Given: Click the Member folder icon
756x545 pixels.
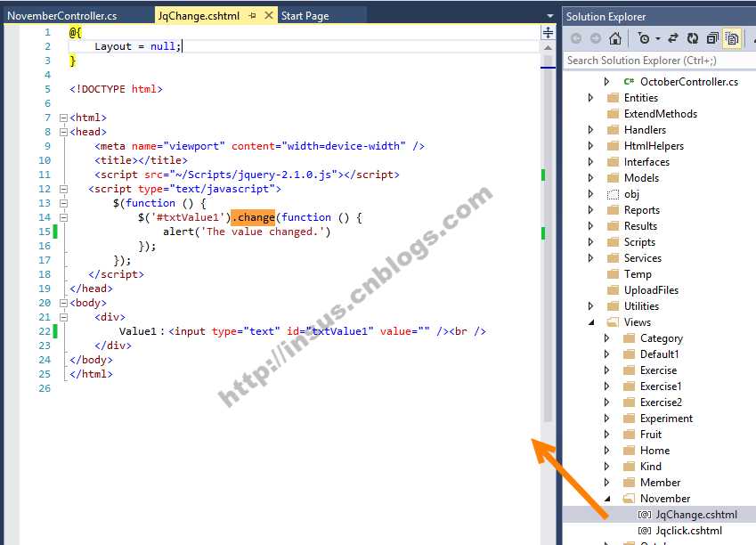Looking at the screenshot, I should coord(629,483).
